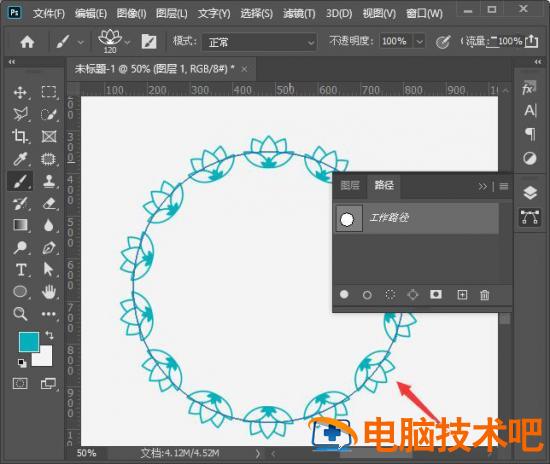
Task: Select the Ellipse shape tool
Action: coord(20,291)
